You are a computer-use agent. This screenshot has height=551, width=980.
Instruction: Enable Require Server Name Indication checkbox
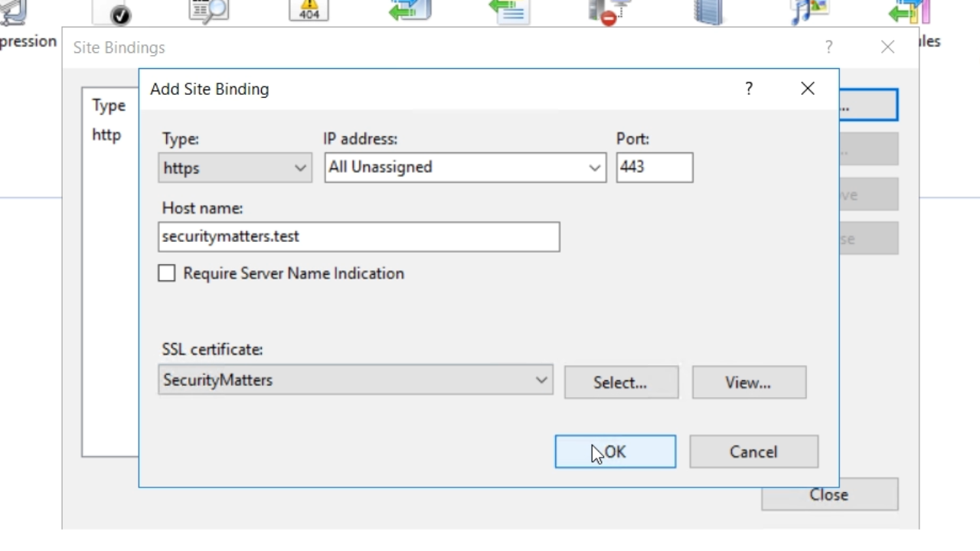167,273
